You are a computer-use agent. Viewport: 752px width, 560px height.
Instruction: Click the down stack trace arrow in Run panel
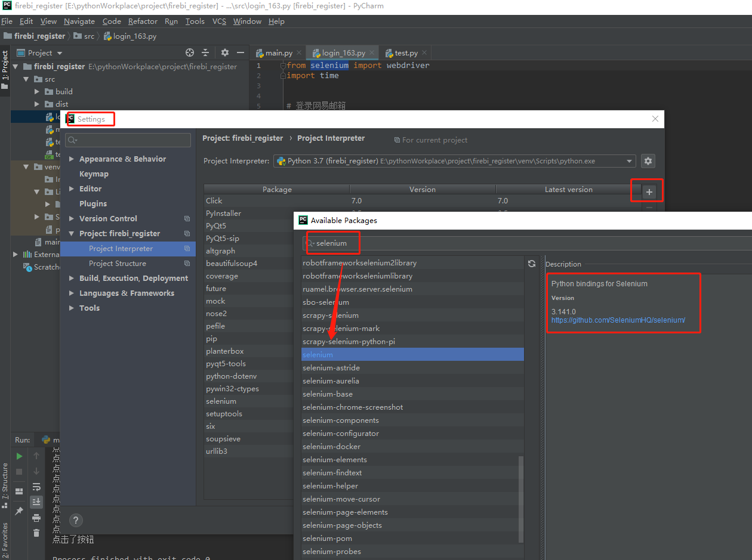point(36,472)
